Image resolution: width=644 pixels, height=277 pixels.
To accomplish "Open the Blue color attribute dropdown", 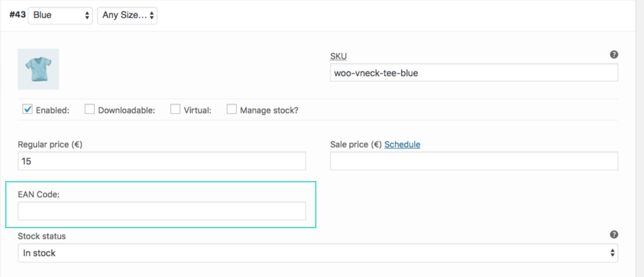I will [x=60, y=15].
